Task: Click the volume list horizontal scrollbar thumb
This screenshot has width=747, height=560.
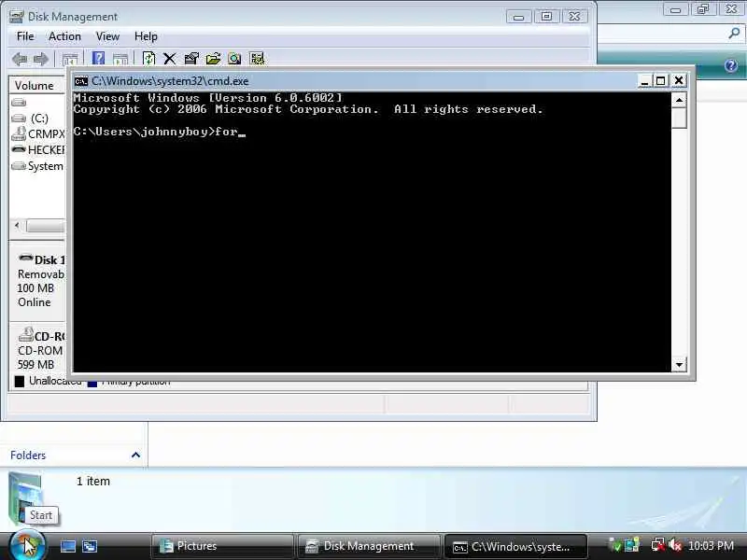Action: coord(46,226)
